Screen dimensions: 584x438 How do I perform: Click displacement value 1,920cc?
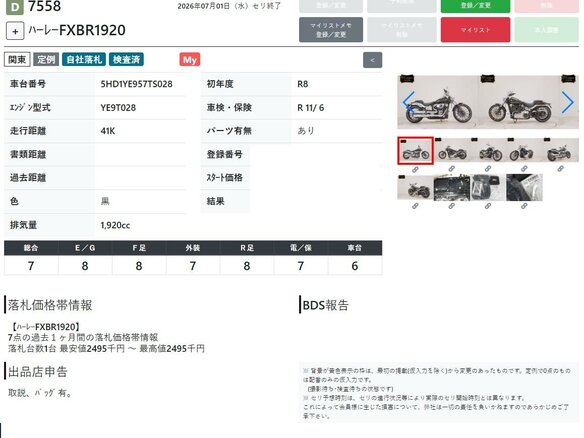point(115,225)
